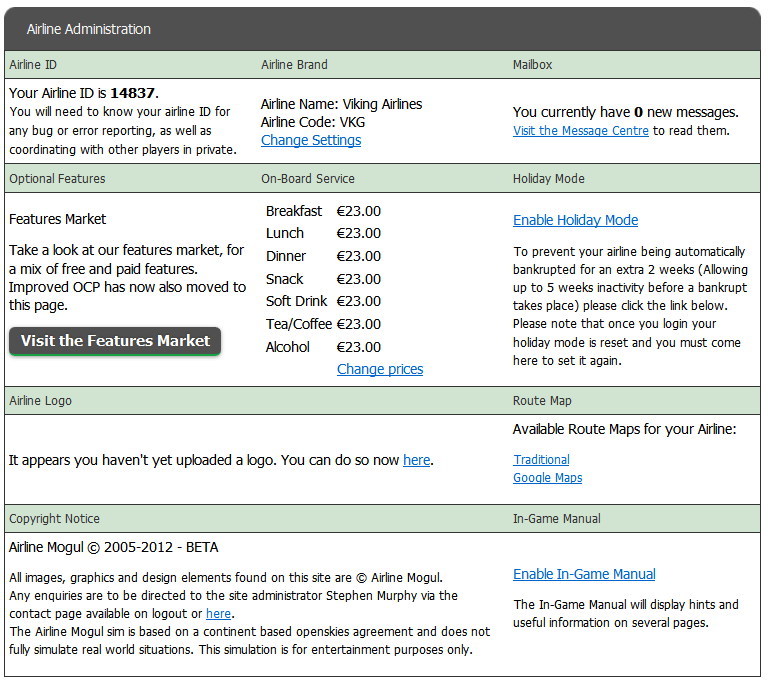Open the Traditional route map link

541,460
